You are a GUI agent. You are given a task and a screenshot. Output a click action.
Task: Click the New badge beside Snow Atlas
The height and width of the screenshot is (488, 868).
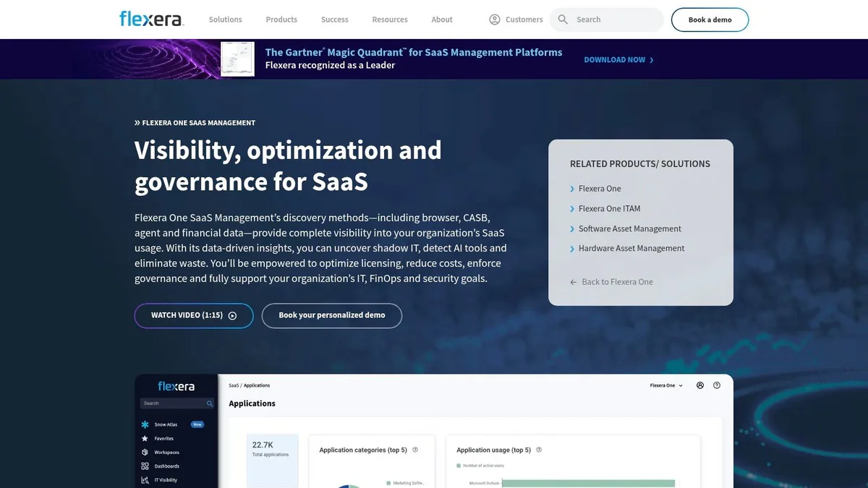(197, 424)
